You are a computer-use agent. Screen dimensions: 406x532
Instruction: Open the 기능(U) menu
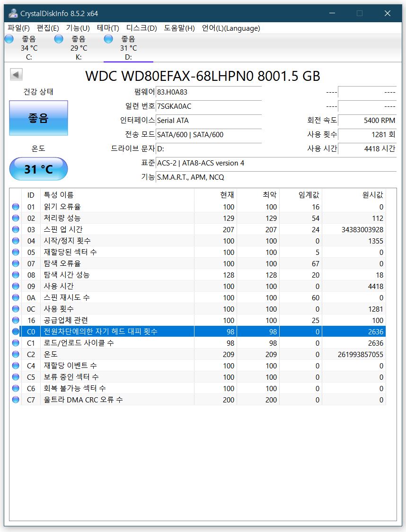[78, 28]
